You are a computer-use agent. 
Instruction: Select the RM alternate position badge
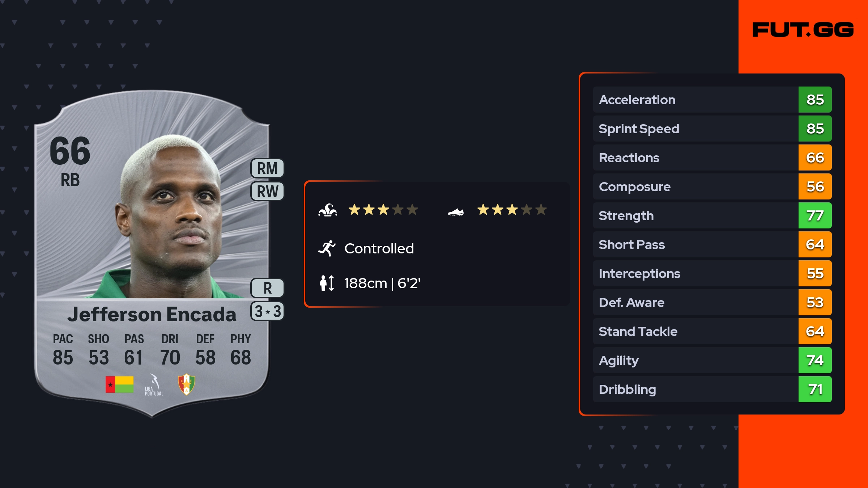click(267, 168)
